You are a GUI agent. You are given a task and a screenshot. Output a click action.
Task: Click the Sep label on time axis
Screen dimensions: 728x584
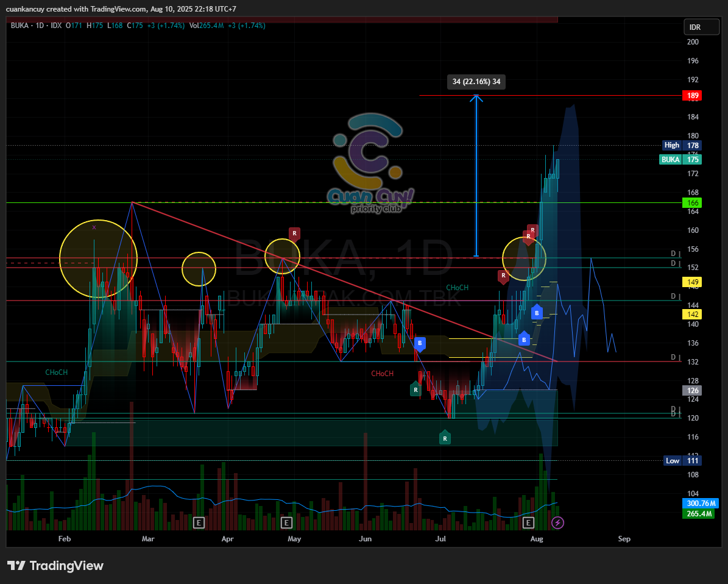point(624,539)
